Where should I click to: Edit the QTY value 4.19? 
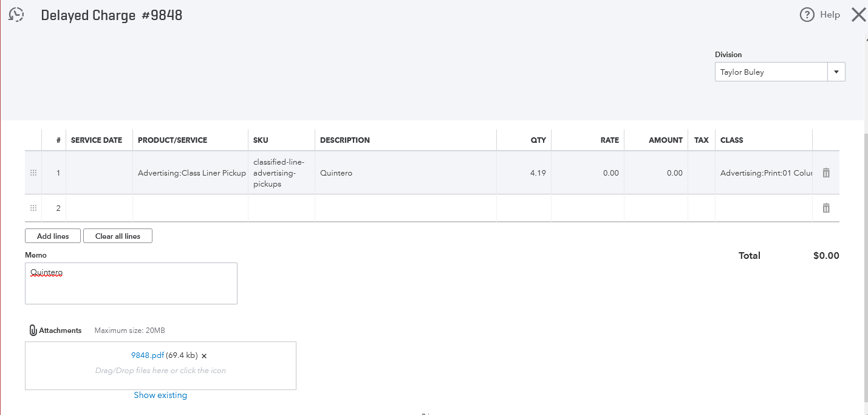(x=524, y=173)
